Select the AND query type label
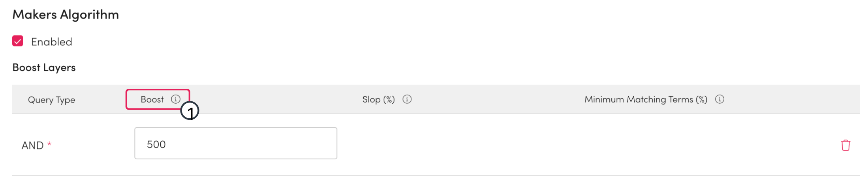 (x=32, y=145)
